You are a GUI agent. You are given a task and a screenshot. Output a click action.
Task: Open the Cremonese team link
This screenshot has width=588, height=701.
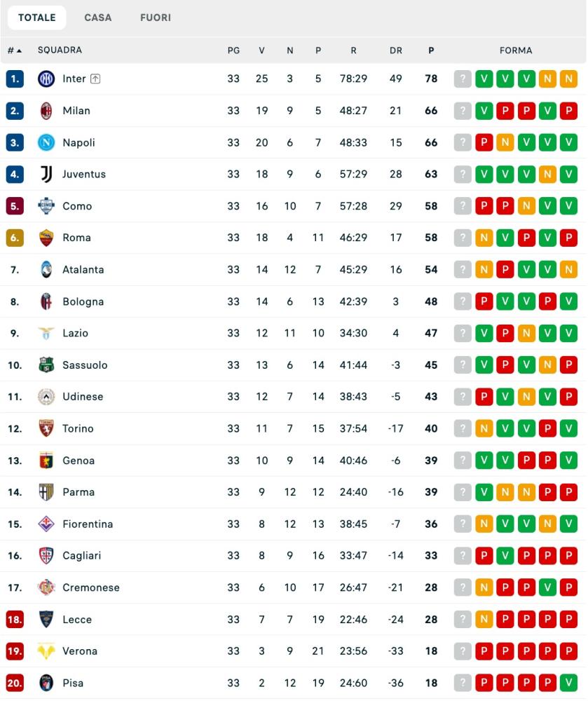point(90,587)
